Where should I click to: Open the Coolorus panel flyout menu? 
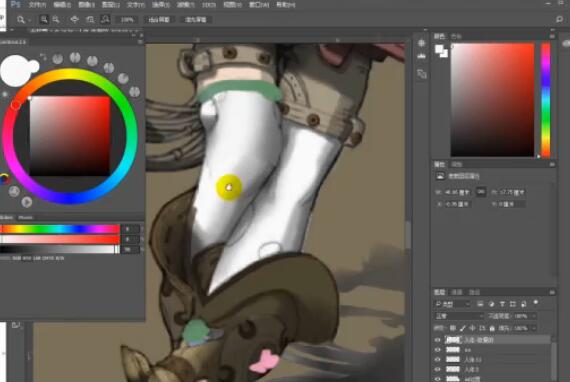(140, 42)
